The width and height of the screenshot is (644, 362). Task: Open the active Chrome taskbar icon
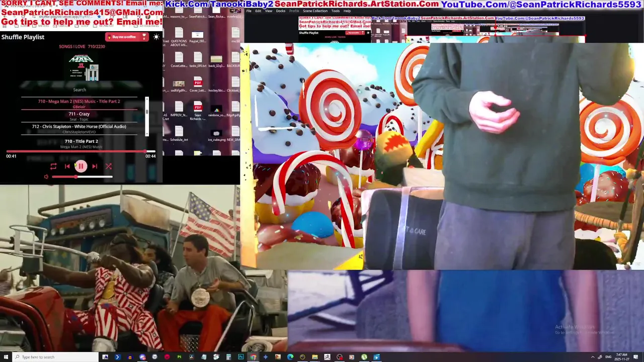(x=253, y=357)
